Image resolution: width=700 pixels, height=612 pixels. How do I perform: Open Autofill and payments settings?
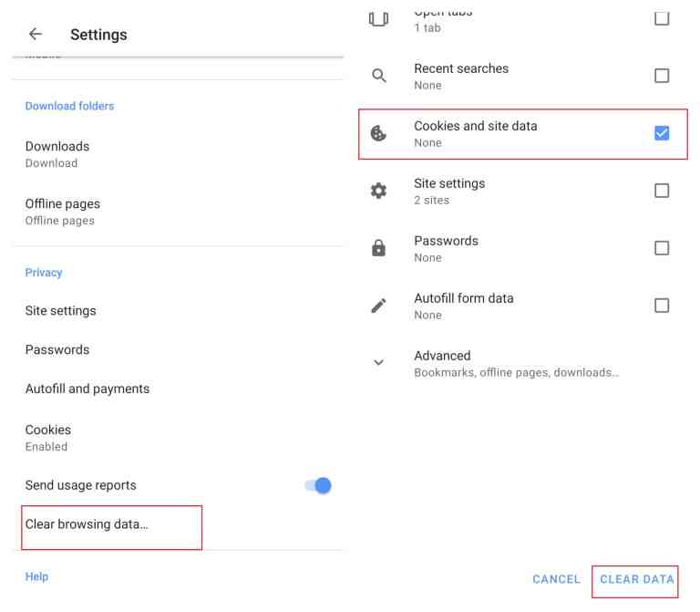click(x=87, y=389)
